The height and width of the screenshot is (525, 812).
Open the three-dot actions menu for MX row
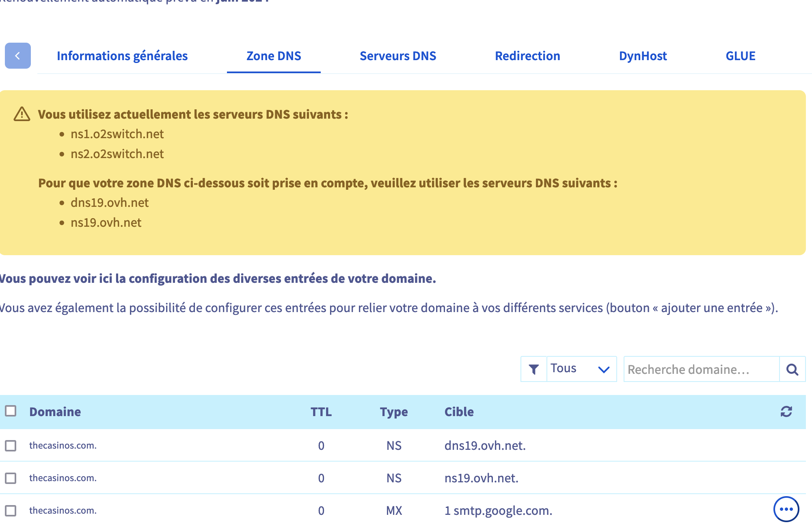786,509
